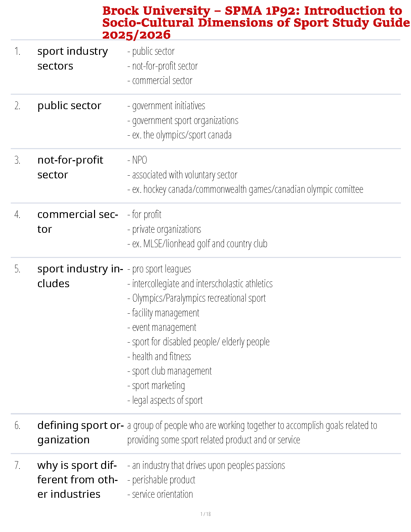Select the row number "5."
Screen dimensions: 411x532
[17, 269]
